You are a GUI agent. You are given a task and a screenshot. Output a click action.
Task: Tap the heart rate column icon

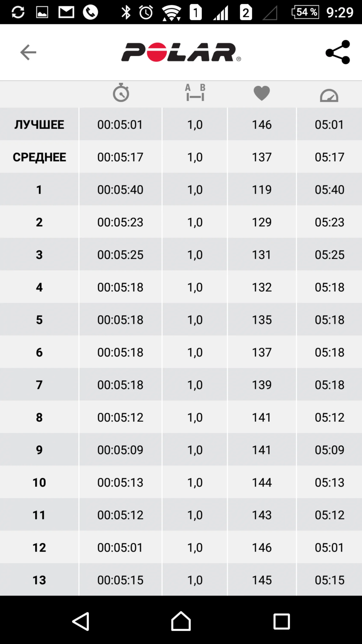(262, 93)
